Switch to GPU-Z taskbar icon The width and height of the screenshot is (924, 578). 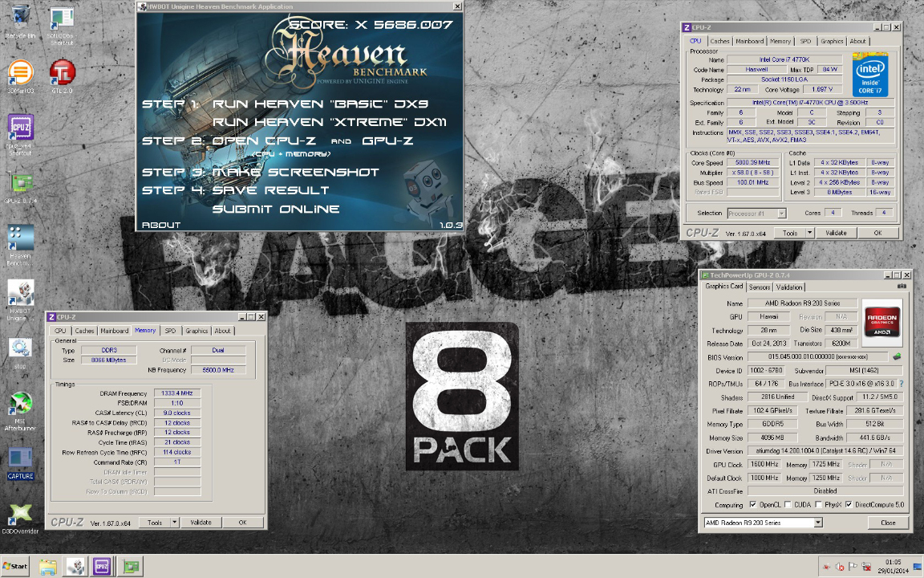click(130, 567)
